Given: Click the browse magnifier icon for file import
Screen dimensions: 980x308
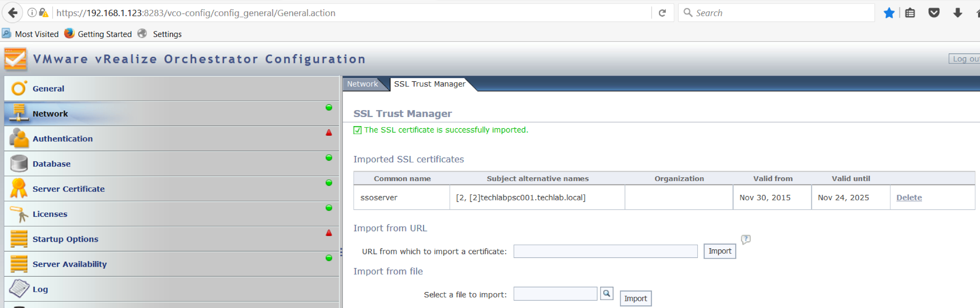Looking at the screenshot, I should click(x=607, y=293).
